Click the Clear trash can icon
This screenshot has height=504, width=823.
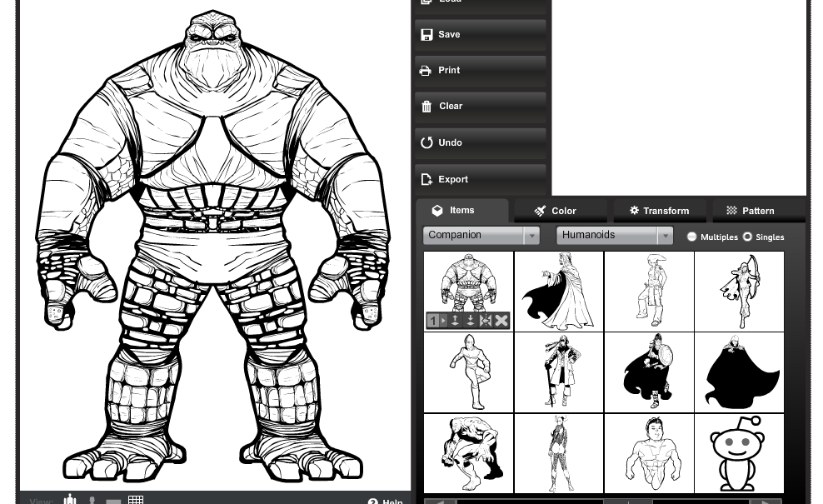pyautogui.click(x=426, y=107)
